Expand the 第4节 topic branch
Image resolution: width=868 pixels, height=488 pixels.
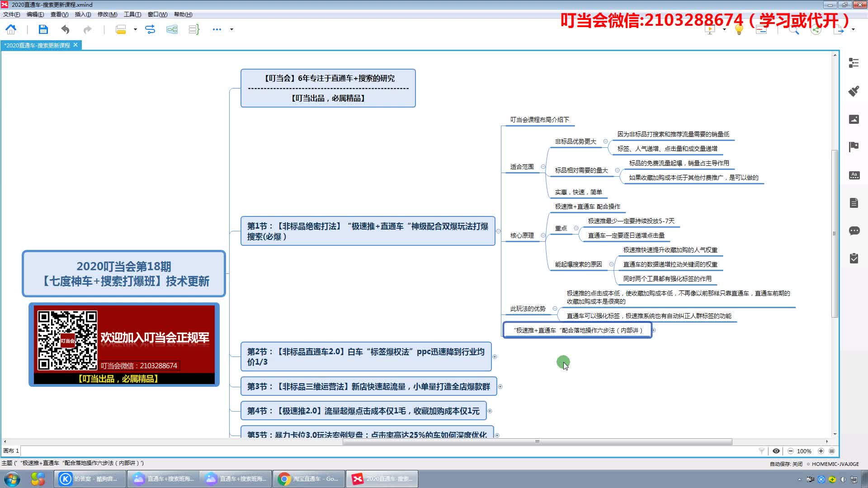pyautogui.click(x=490, y=411)
